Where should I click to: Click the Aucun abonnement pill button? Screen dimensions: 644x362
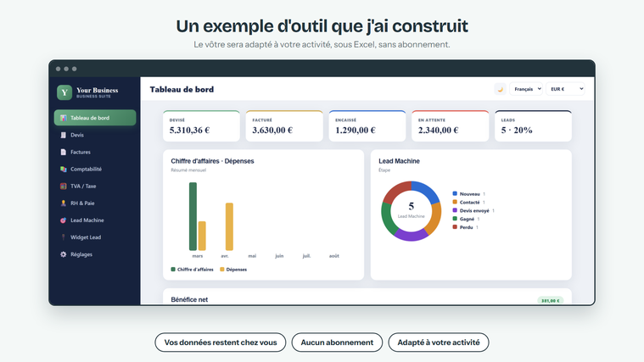[x=337, y=343]
